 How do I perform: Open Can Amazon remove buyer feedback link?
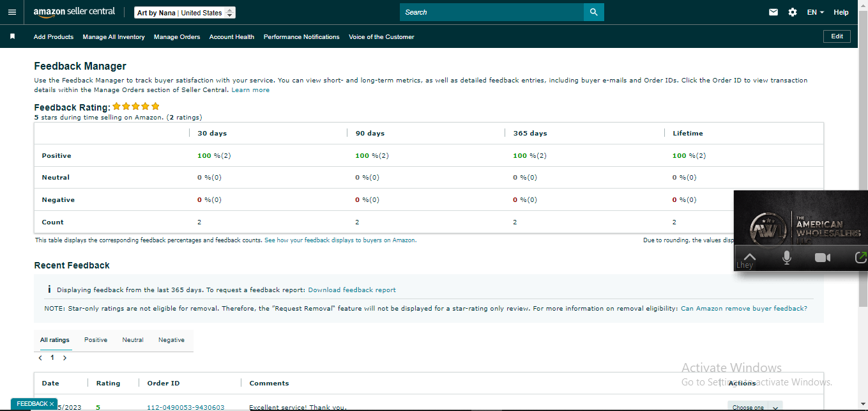click(744, 309)
